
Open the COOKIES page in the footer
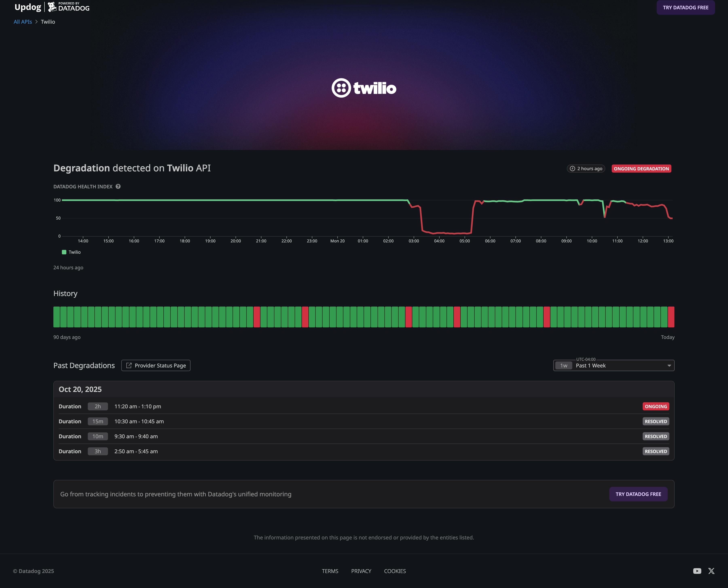click(x=395, y=571)
